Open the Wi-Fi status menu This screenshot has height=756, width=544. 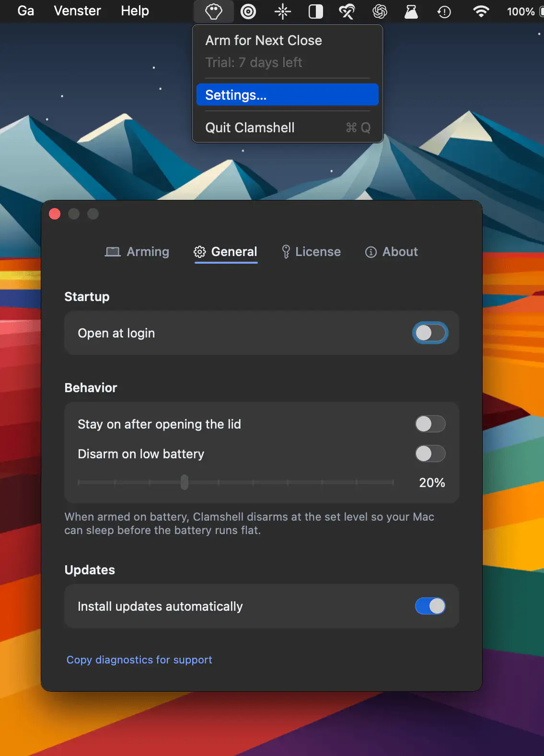[x=481, y=12]
